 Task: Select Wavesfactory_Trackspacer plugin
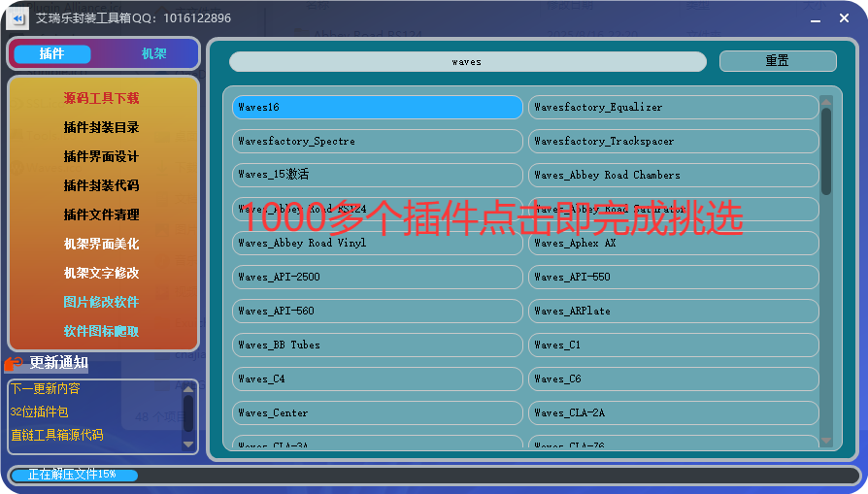pos(673,141)
